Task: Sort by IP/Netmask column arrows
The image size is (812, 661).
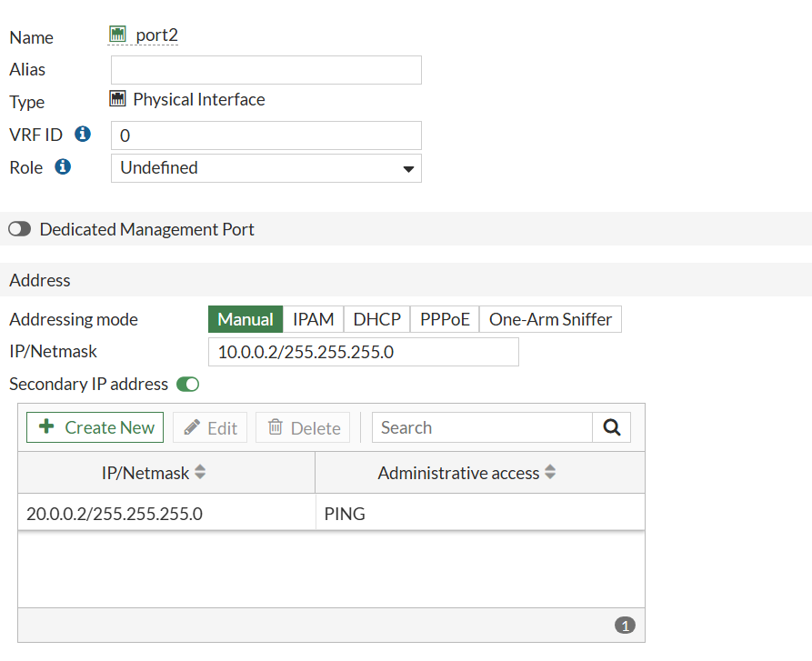Action: click(x=200, y=473)
